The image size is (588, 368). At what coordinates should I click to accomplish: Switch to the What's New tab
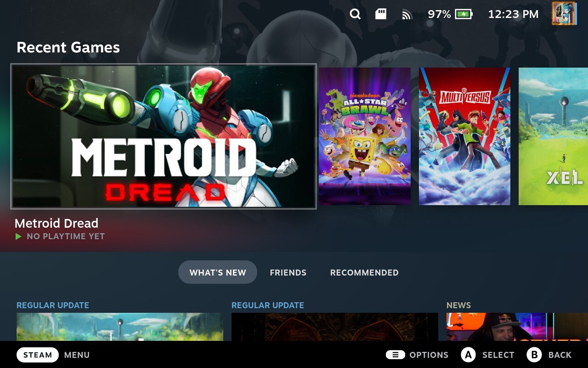(218, 272)
